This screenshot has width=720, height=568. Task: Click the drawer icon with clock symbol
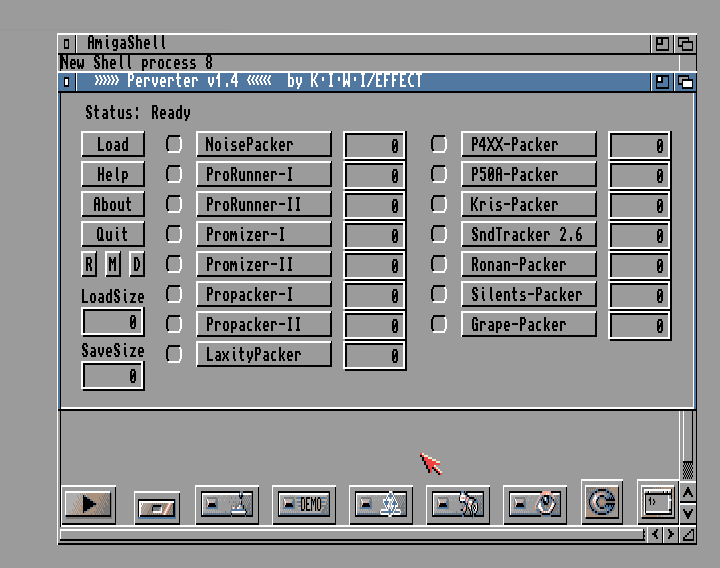535,505
